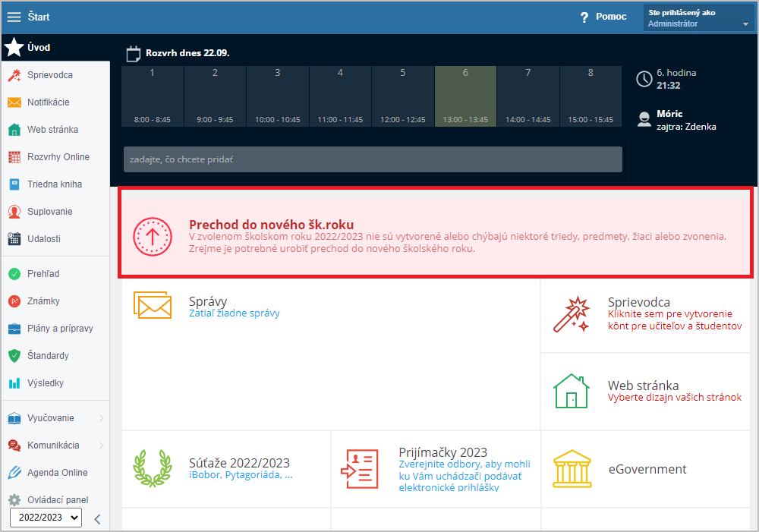Click the Suplovanie person icon
The width and height of the screenshot is (759, 532).
(x=14, y=212)
